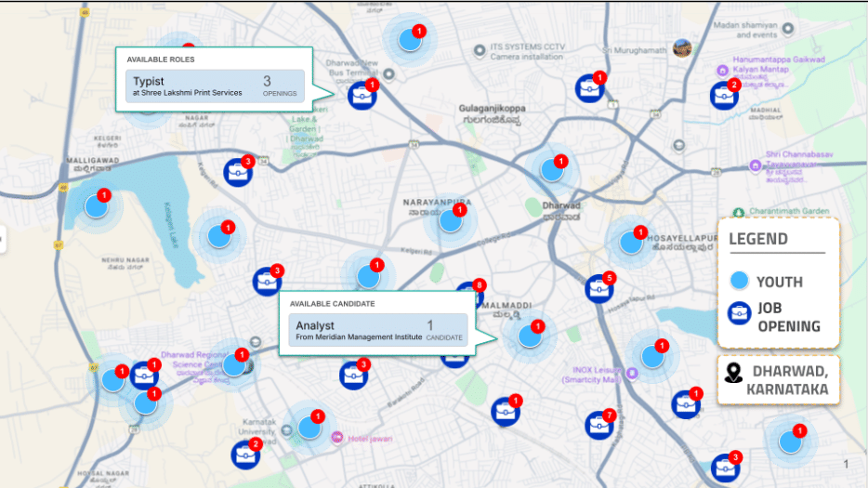This screenshot has height=488, width=868.
Task: Open the job marker with badge 5
Action: coord(598,288)
